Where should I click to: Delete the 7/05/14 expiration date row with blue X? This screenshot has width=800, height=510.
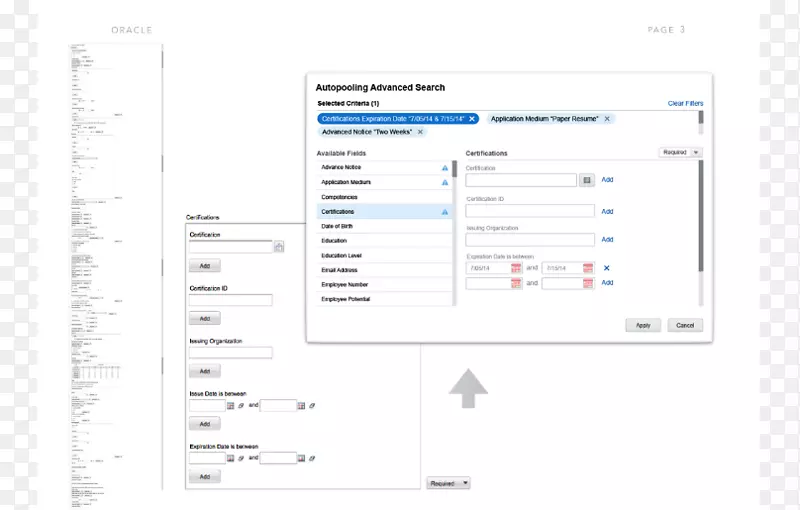click(x=606, y=268)
